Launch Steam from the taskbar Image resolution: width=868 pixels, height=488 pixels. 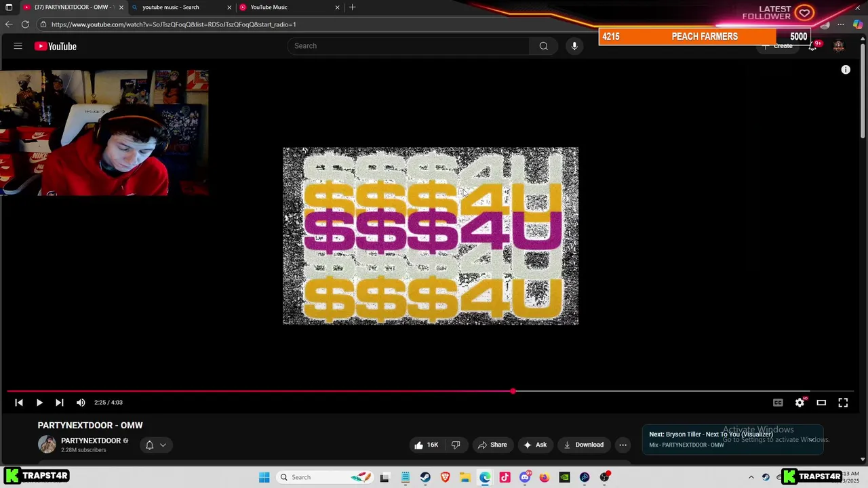[425, 477]
